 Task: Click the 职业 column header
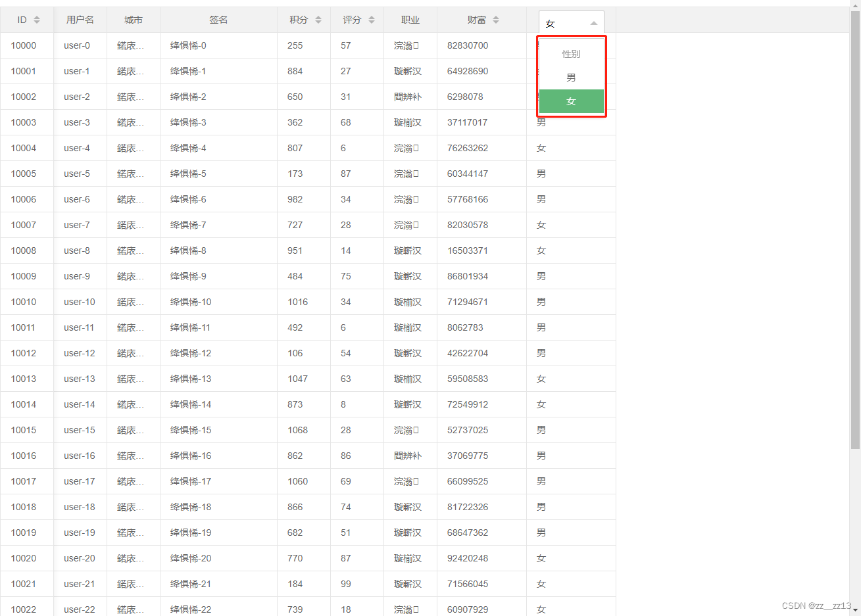410,20
